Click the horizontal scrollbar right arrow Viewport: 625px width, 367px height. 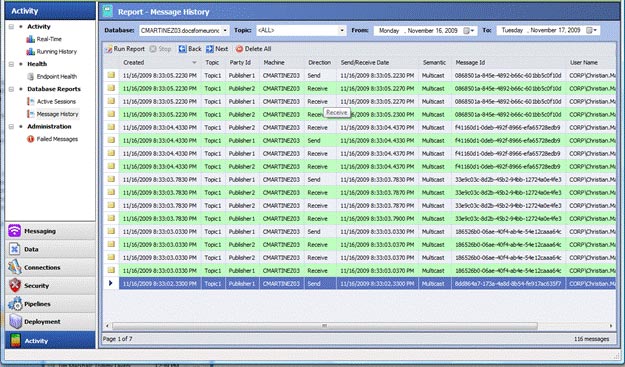(611, 326)
